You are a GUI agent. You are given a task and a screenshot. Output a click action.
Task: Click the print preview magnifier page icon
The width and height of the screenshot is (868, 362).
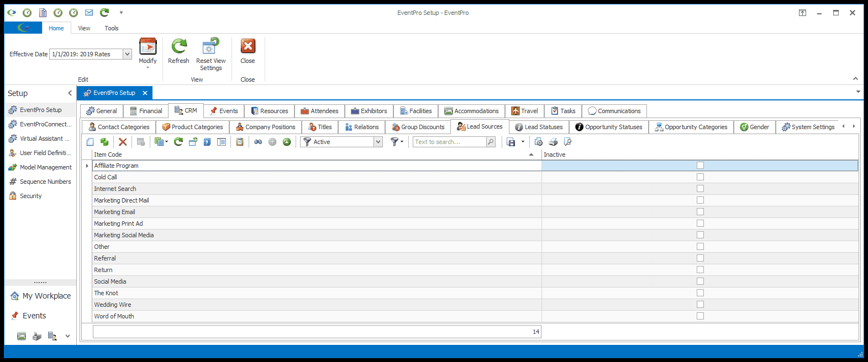[567, 142]
